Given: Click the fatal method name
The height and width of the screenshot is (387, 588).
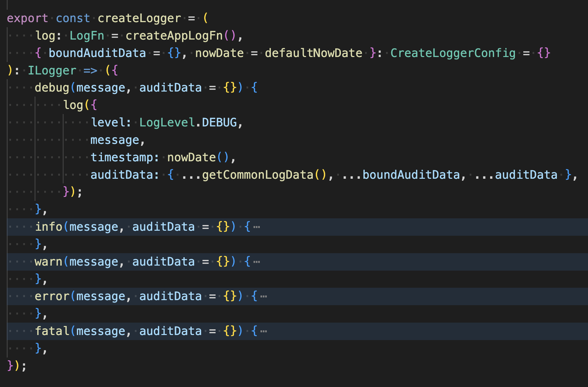Looking at the screenshot, I should (x=52, y=331).
